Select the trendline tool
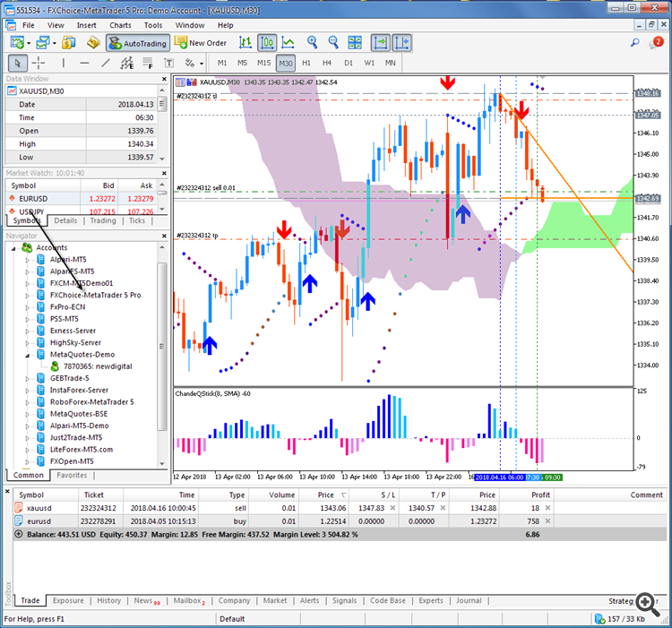Viewport: 672px width, 628px height. click(x=106, y=64)
